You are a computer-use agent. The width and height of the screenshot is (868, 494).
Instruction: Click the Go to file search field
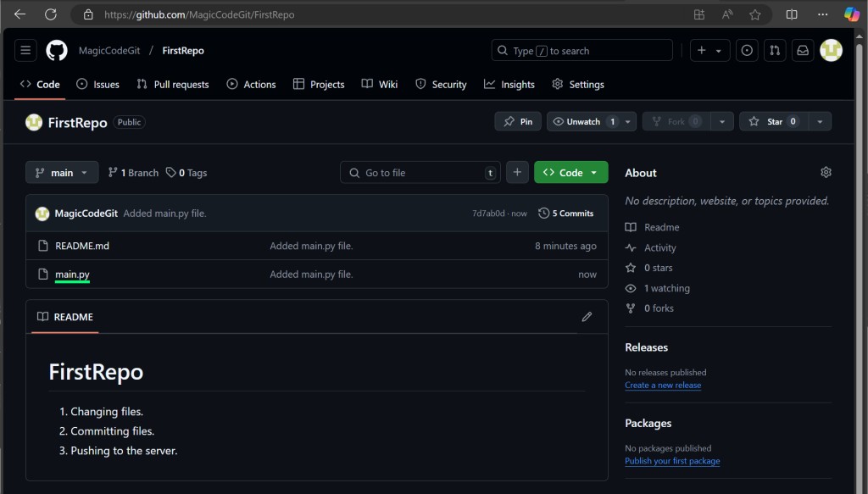coord(420,173)
